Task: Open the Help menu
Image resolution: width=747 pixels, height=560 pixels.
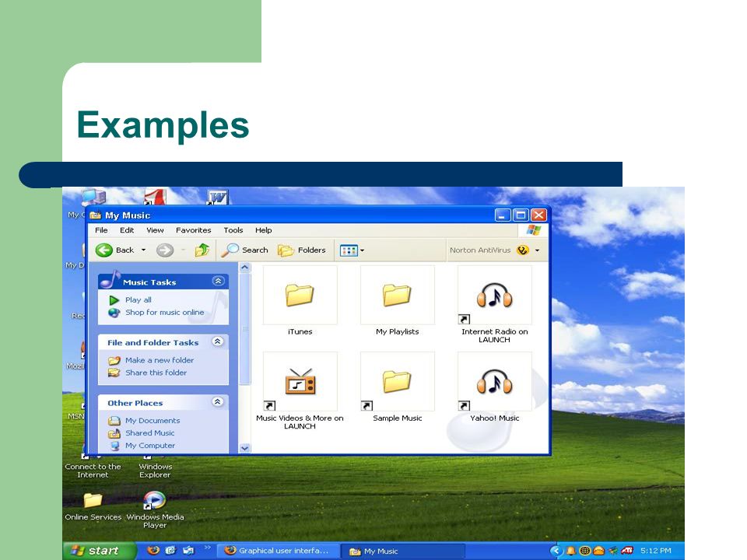Action: 264,230
